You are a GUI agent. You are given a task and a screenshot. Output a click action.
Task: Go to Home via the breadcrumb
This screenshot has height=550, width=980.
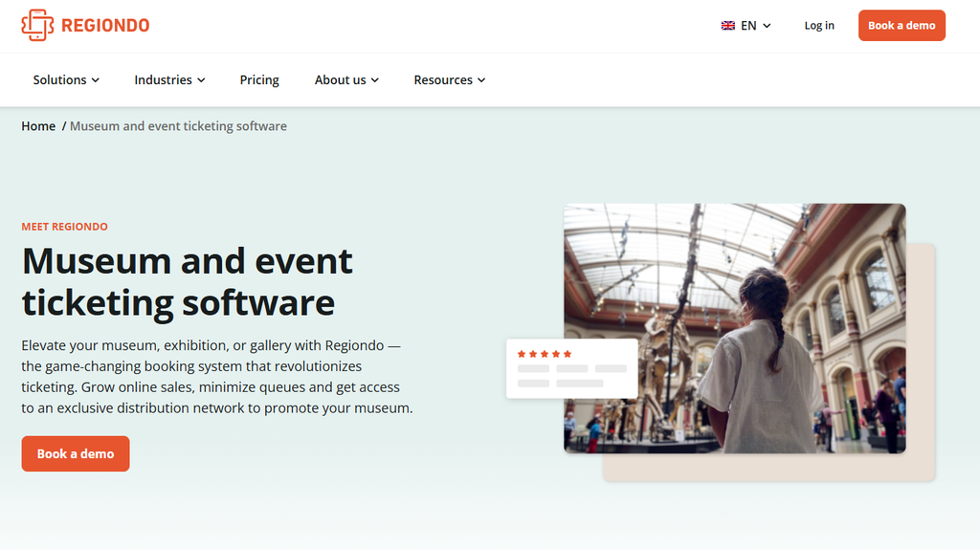pos(38,126)
